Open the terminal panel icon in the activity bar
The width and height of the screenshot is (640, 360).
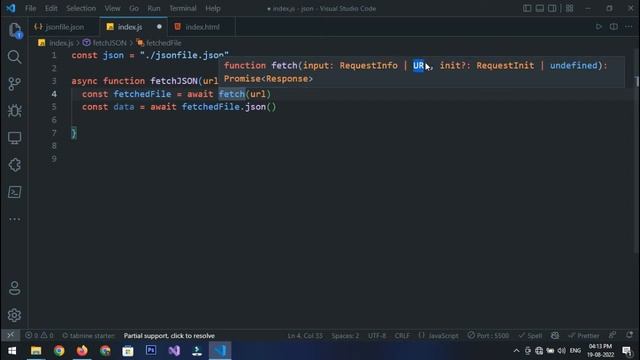14,192
